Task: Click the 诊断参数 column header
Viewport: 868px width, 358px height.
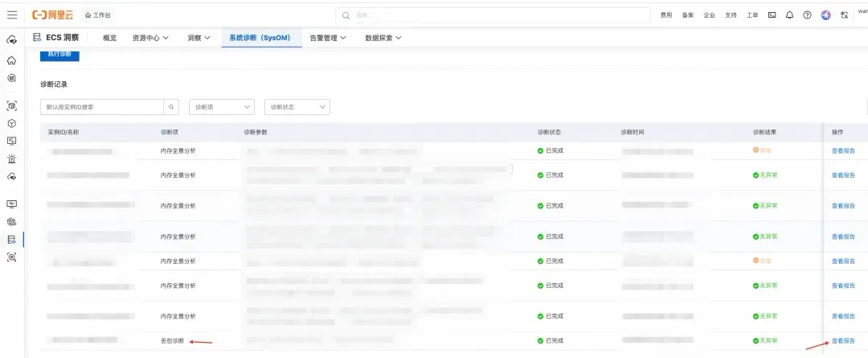Action: pos(256,133)
